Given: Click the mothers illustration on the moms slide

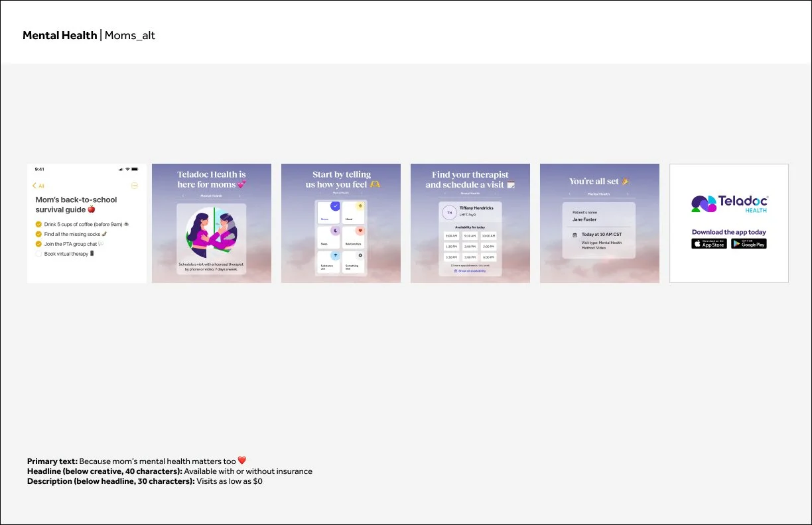Looking at the screenshot, I should pyautogui.click(x=212, y=233).
